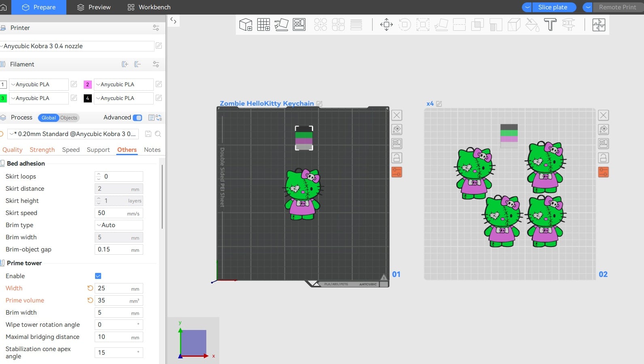Edit filament 2 preset pencil icon
Viewport: 644px width, 364px height.
click(159, 84)
